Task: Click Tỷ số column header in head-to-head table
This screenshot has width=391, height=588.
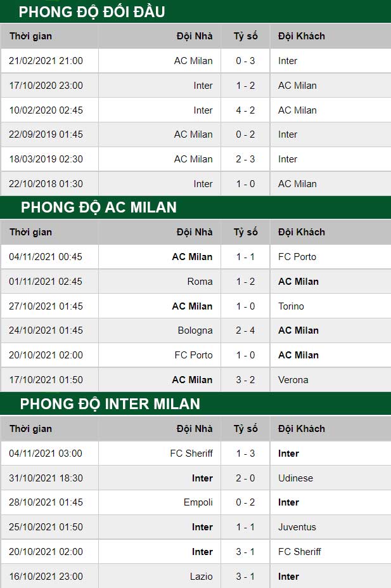Action: click(x=245, y=36)
